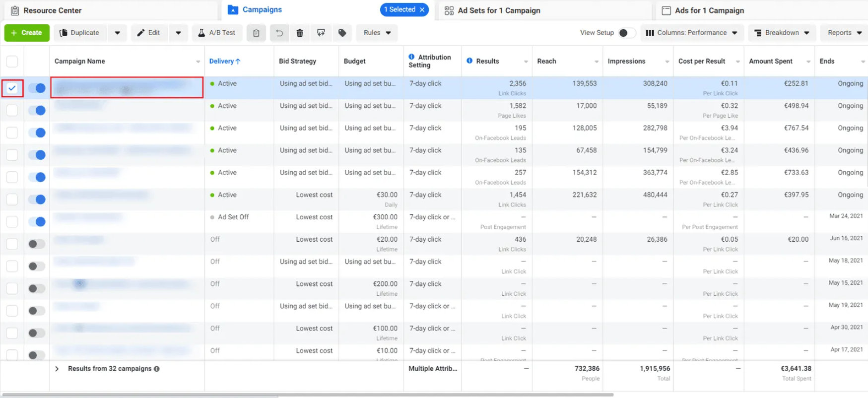
Task: Click the undo arrow icon
Action: tap(279, 33)
